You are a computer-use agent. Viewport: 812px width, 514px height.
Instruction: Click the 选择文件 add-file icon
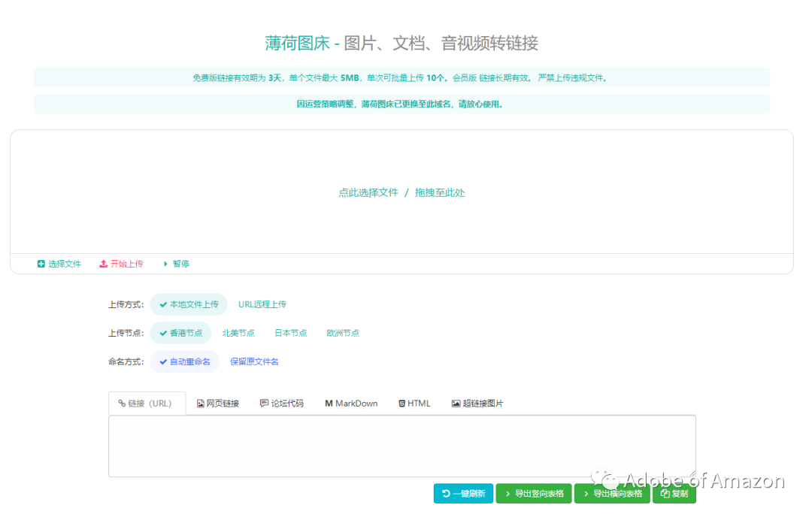[x=40, y=264]
